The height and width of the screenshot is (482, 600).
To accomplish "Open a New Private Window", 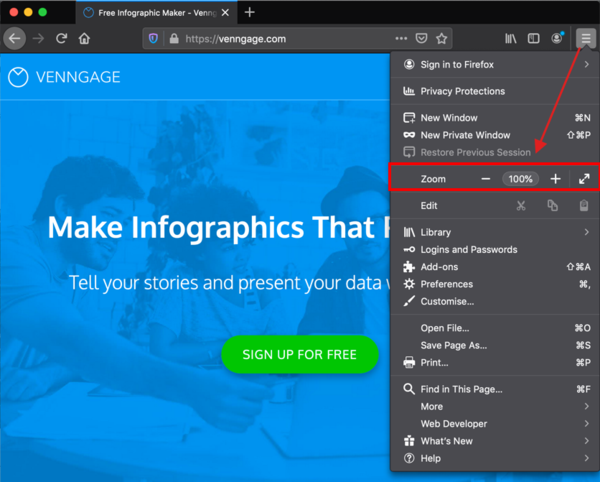I will click(x=465, y=135).
